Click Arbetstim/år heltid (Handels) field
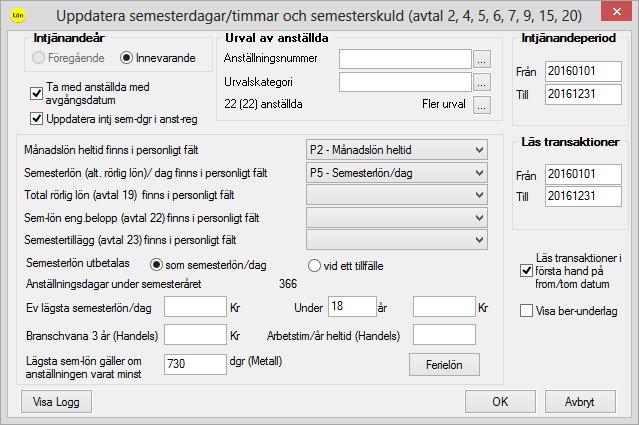Screen dimensions: 639x425 [x=444, y=335]
